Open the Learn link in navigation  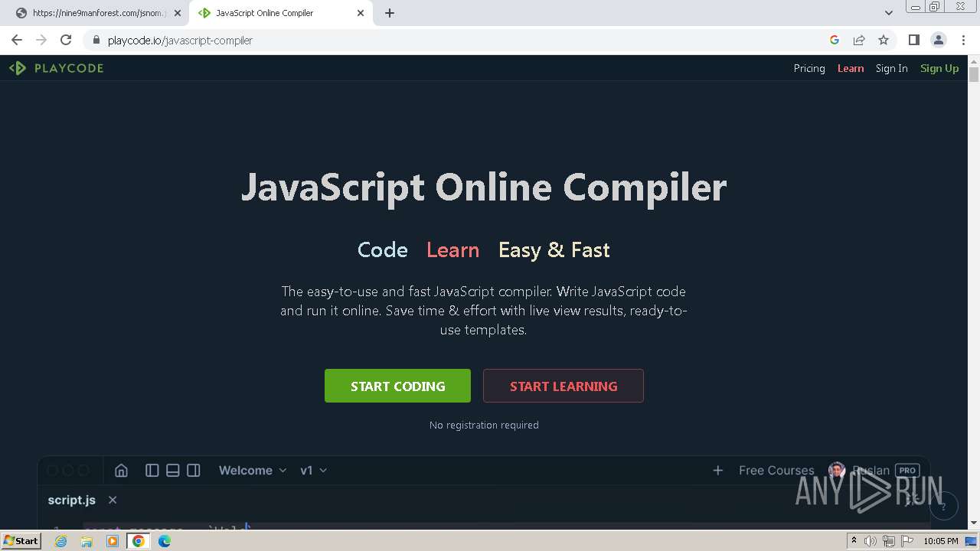[x=851, y=68]
